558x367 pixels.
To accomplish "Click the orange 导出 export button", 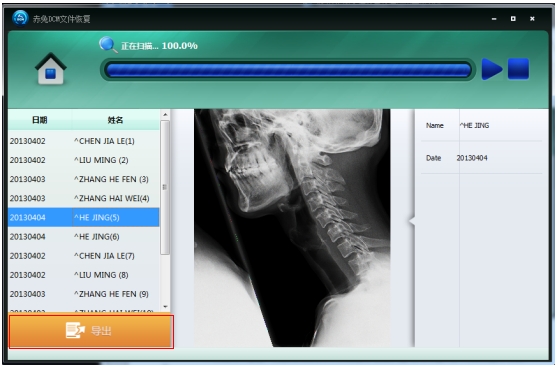I will point(91,331).
